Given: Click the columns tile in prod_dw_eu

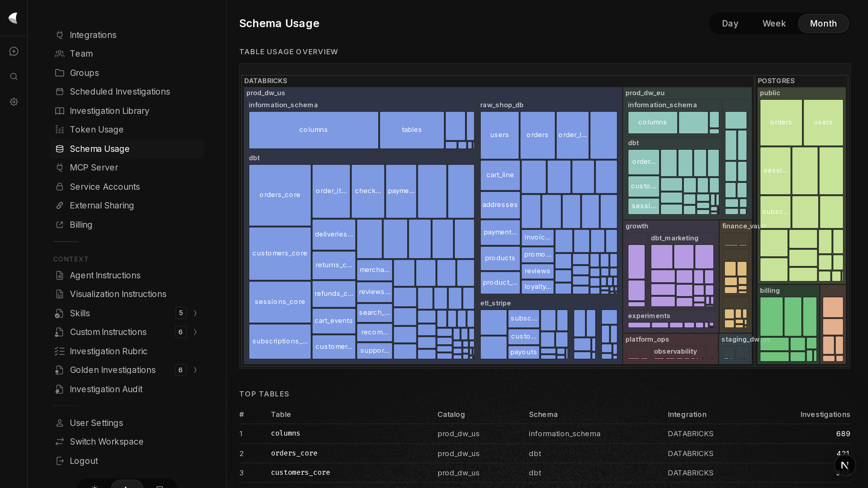Looking at the screenshot, I should point(652,123).
